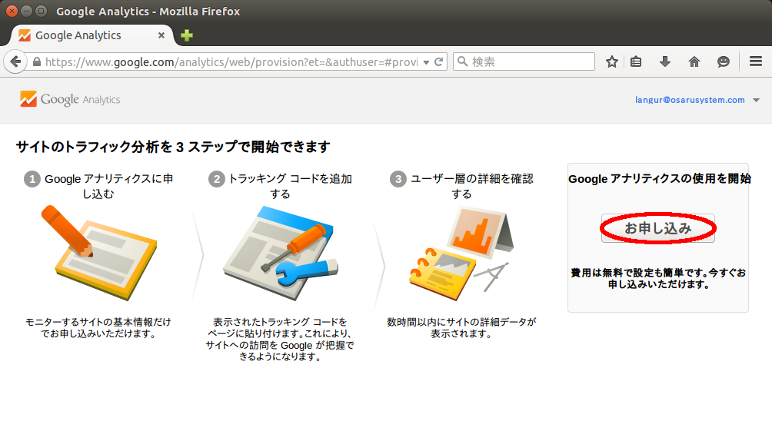Open a new tab with the plus icon

pyautogui.click(x=187, y=35)
